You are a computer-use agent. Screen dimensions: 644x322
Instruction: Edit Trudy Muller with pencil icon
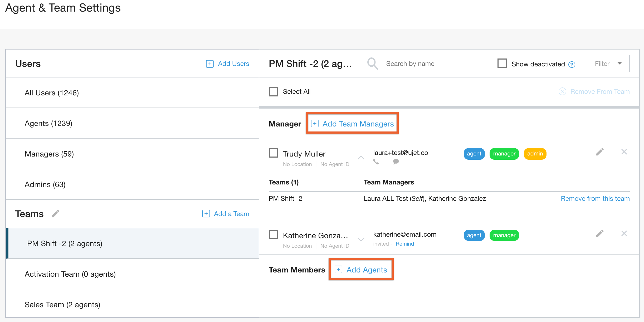600,152
